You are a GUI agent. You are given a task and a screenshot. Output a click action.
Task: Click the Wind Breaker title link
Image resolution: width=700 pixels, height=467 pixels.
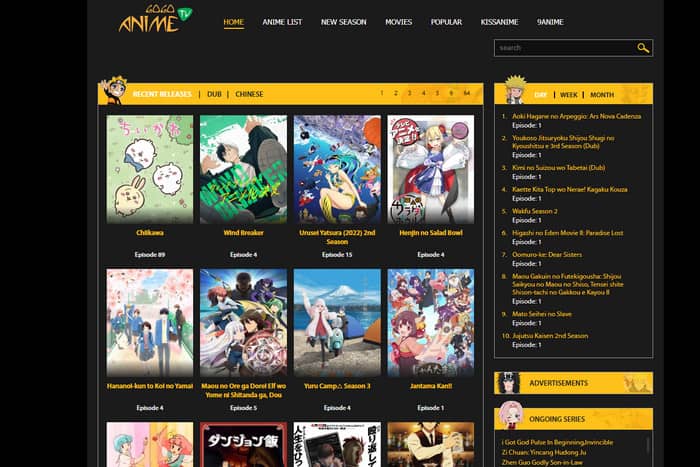point(243,233)
